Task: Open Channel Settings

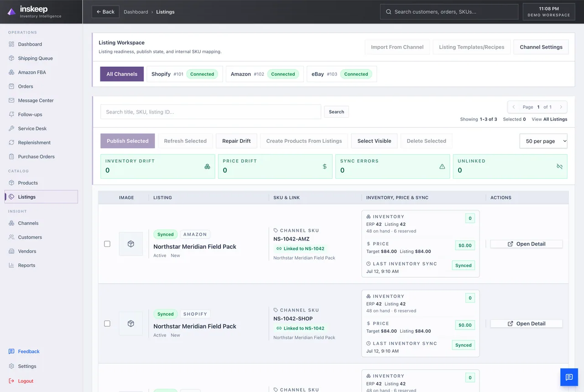Action: click(541, 47)
